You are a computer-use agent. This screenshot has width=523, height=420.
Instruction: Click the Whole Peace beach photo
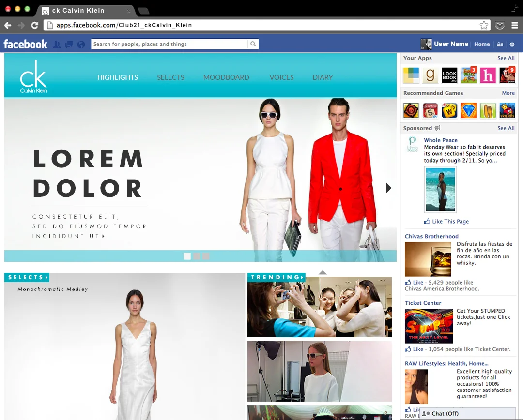click(x=440, y=190)
